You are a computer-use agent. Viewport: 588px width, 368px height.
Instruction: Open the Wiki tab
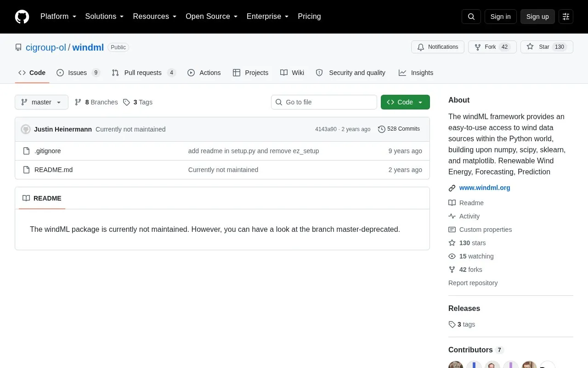tap(292, 73)
